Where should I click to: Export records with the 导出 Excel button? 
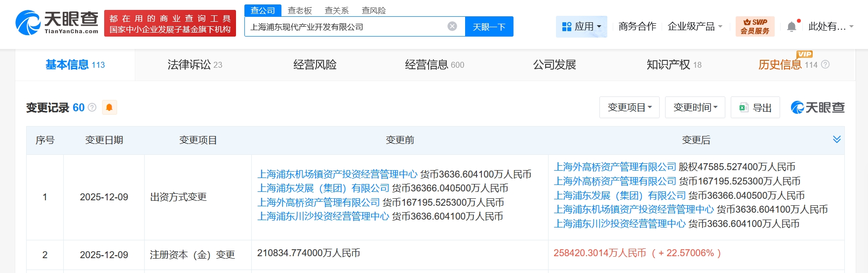(x=755, y=107)
